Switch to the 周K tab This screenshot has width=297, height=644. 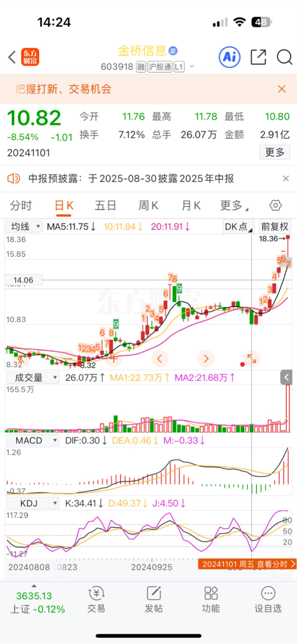148,206
